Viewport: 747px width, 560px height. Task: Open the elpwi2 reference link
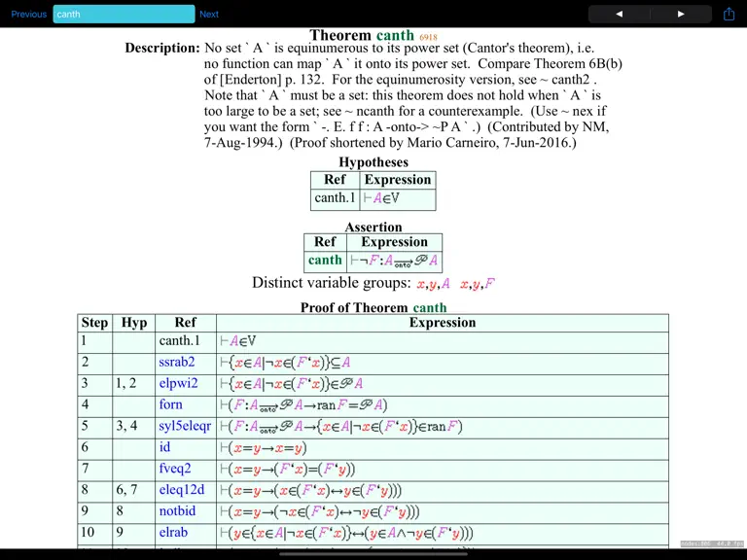click(x=178, y=383)
